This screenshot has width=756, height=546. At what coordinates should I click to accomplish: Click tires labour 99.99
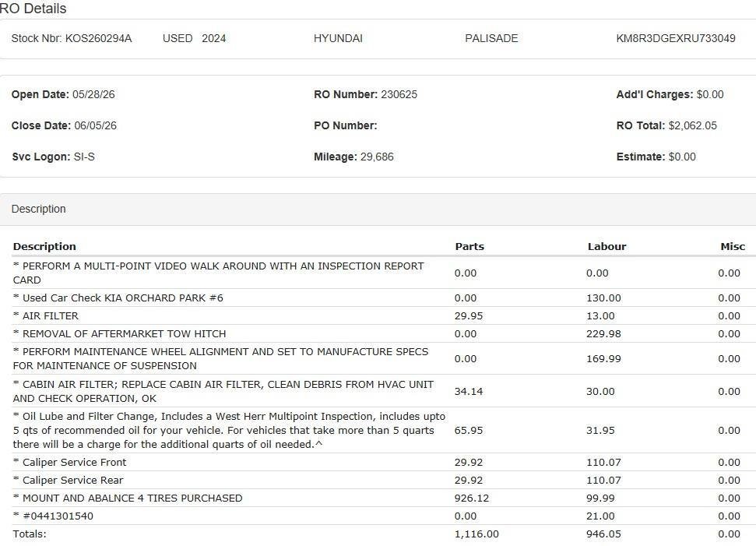(x=600, y=498)
